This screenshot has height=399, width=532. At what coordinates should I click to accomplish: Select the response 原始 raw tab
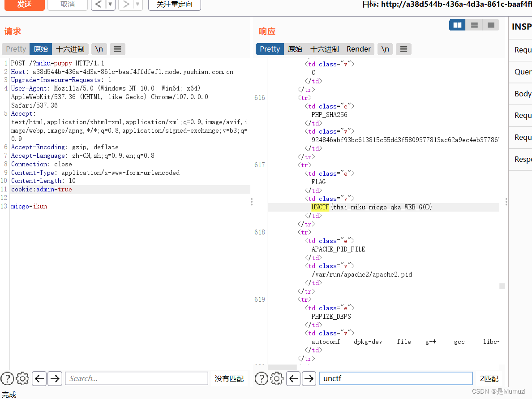point(295,49)
